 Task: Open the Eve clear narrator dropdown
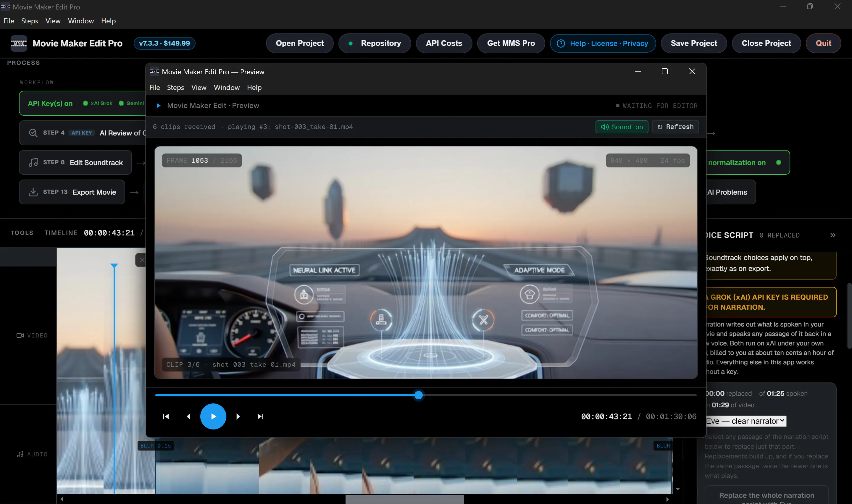745,421
